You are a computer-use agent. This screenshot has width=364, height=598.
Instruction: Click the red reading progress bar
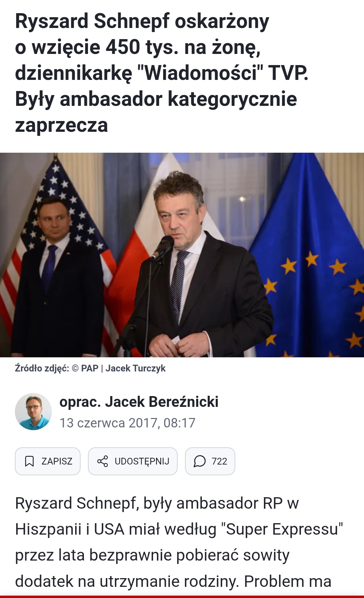pyautogui.click(x=182, y=597)
